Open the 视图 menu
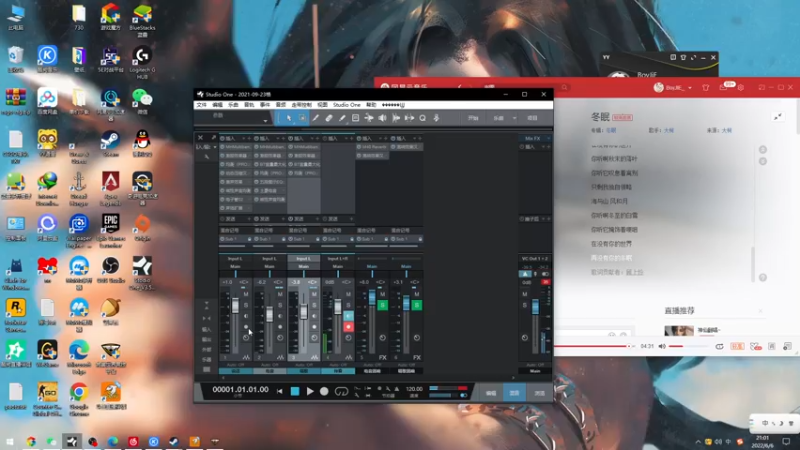This screenshot has height=450, width=800. pos(322,105)
